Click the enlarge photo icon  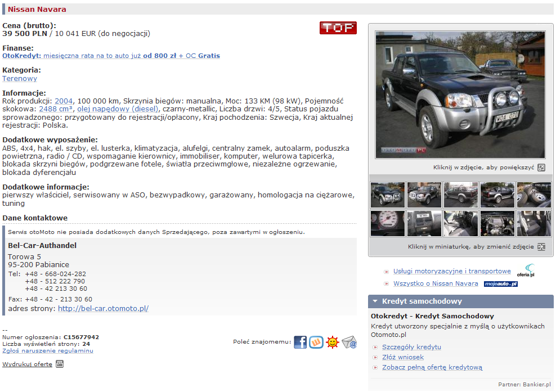click(541, 168)
